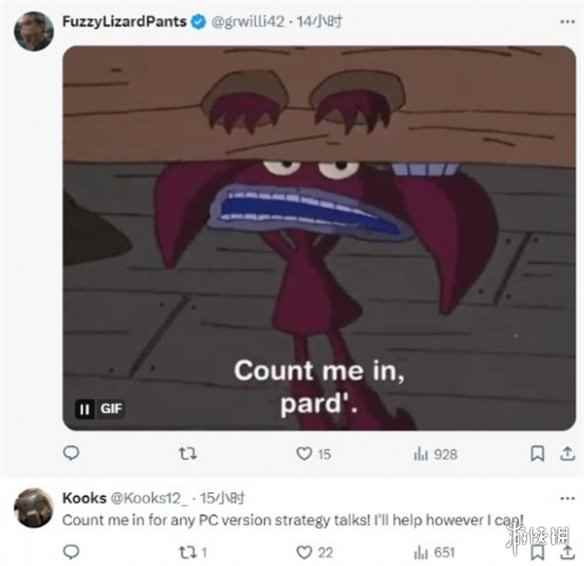This screenshot has height=566, width=584.
Task: Bookmark Kooks' strategy talks tweet
Action: pyautogui.click(x=537, y=552)
